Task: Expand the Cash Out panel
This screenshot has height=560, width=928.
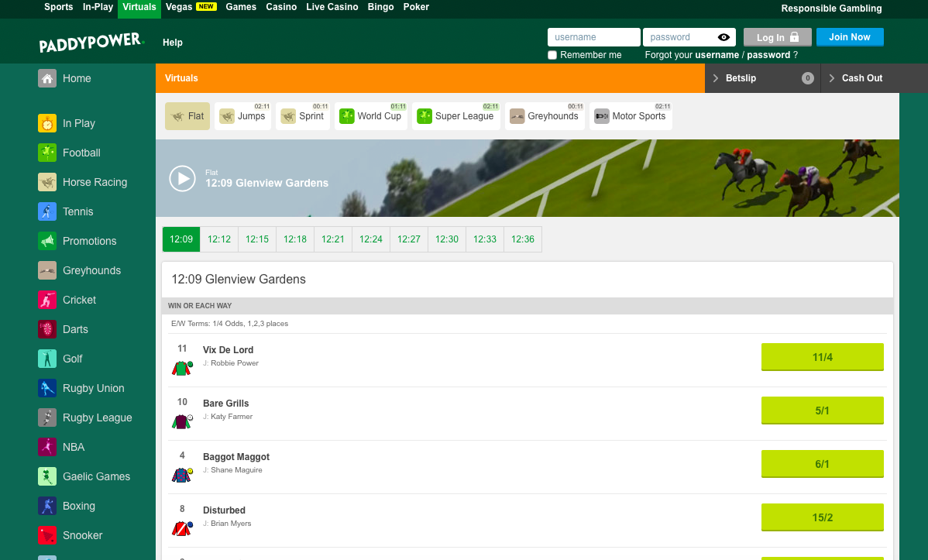Action: tap(874, 78)
